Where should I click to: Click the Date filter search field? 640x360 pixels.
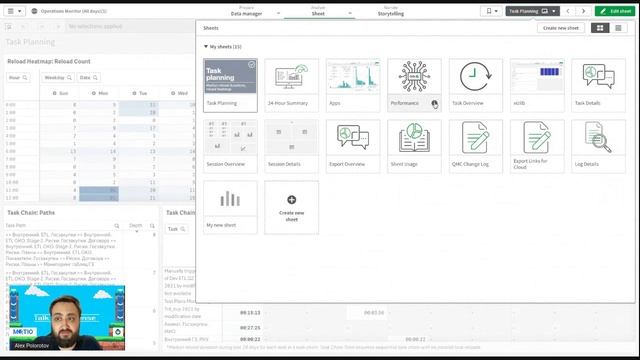(89, 78)
